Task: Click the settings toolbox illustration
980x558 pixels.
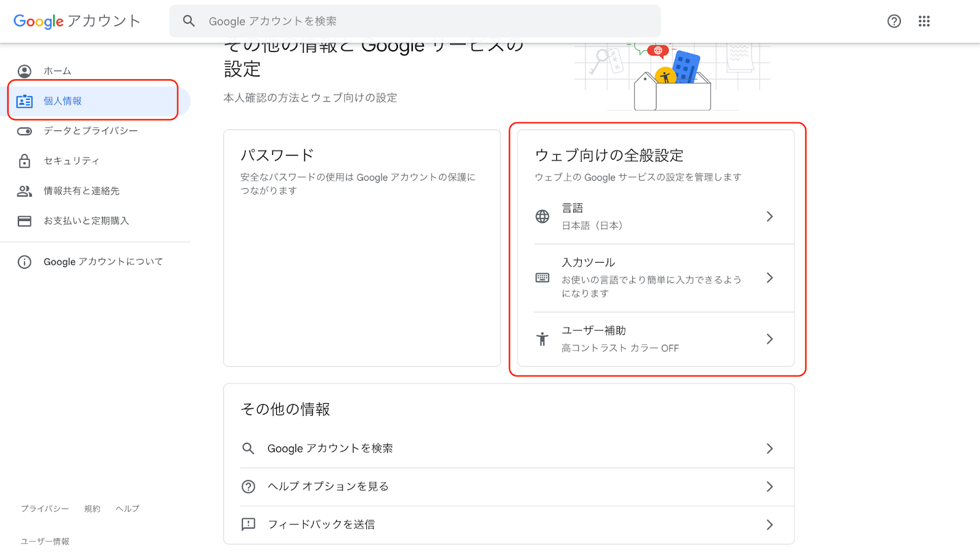Action: [673, 77]
